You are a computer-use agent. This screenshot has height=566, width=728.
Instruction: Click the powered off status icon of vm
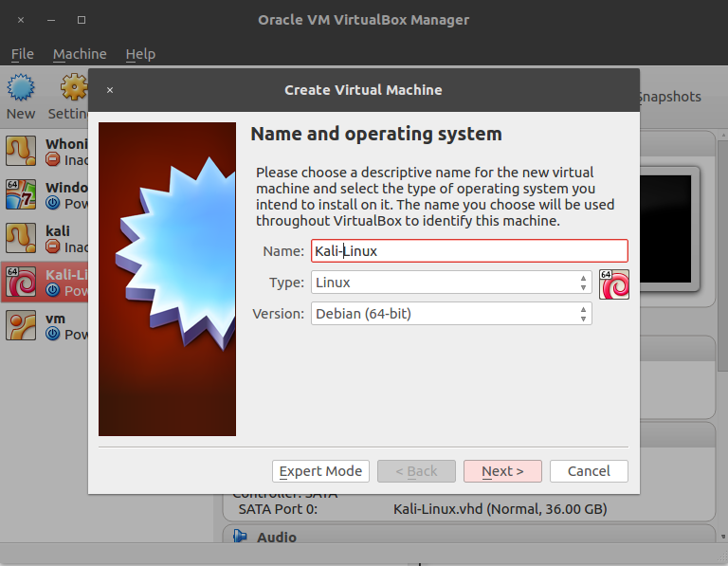tap(53, 334)
